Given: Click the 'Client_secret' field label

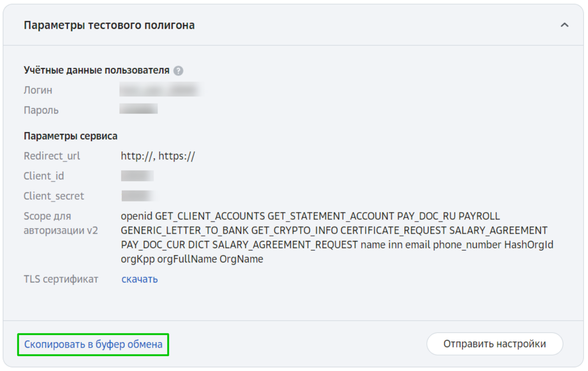Looking at the screenshot, I should pos(54,196).
